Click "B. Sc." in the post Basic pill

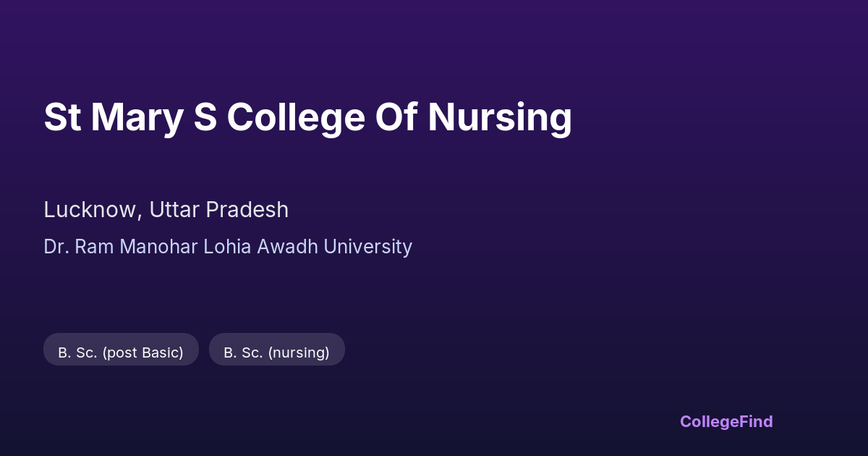(x=77, y=352)
